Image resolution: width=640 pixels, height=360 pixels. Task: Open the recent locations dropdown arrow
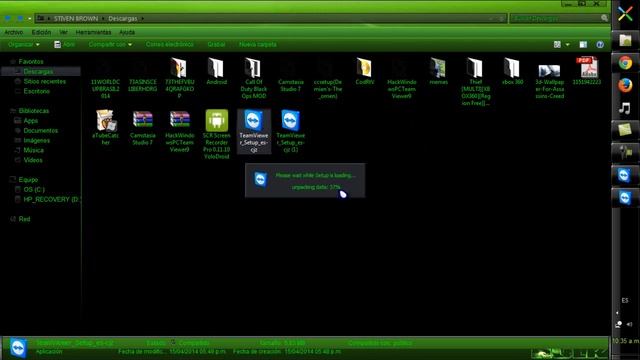coord(30,18)
